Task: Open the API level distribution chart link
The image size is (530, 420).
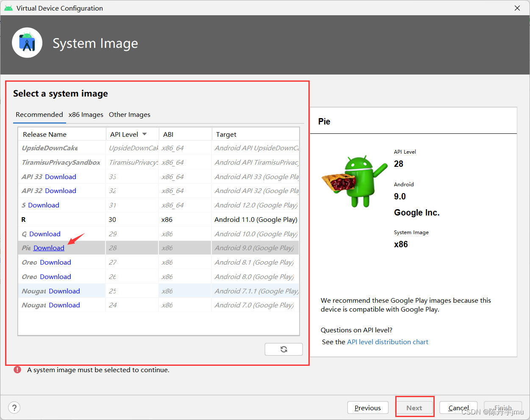Action: click(387, 342)
